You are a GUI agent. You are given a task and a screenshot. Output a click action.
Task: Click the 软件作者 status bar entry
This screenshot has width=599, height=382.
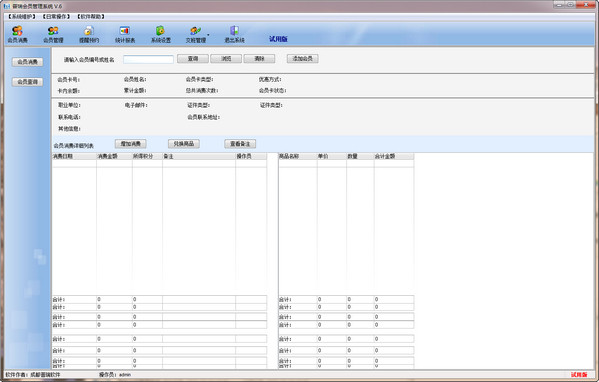tap(33, 375)
